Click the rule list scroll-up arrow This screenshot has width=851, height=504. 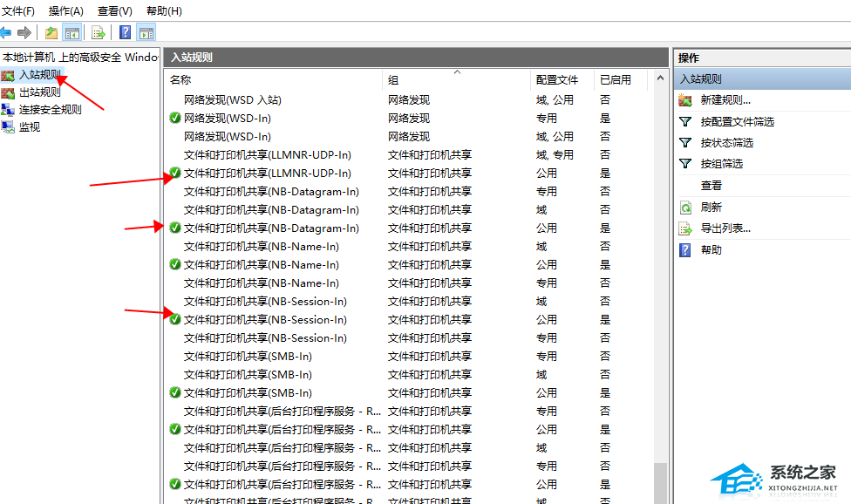tap(660, 78)
